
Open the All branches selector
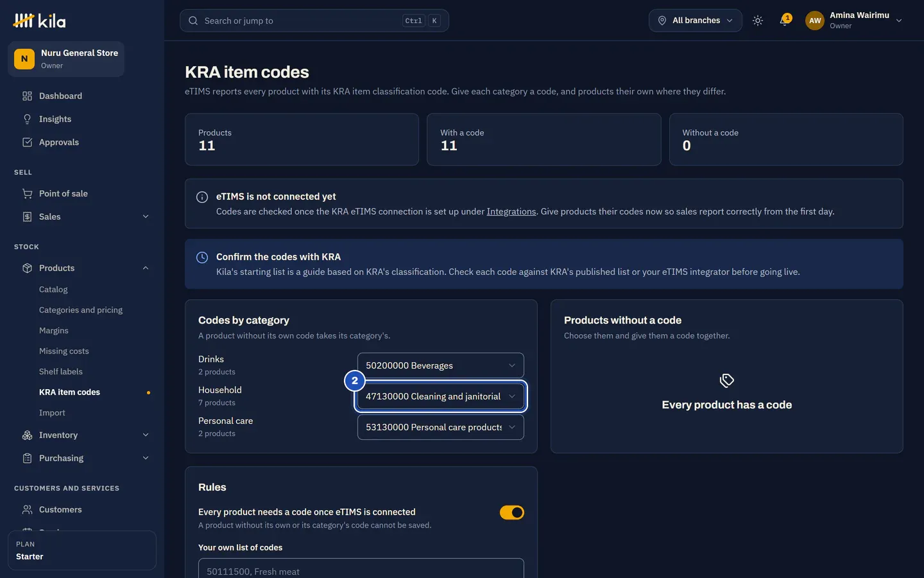click(696, 21)
